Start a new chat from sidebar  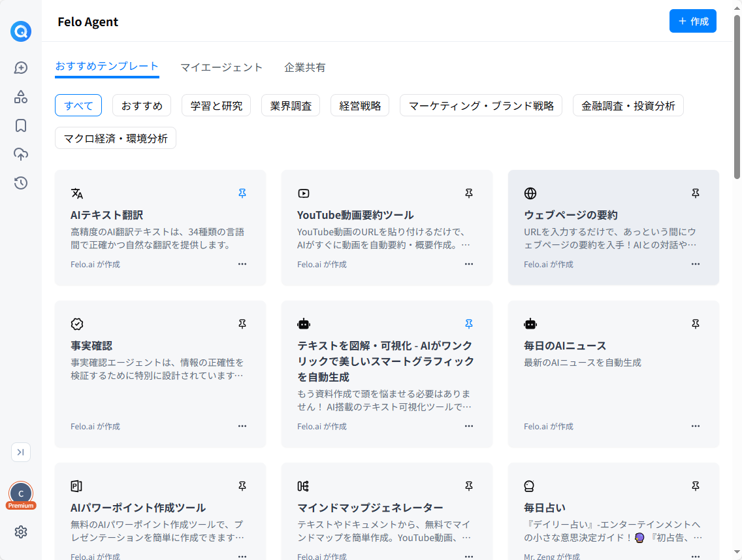[x=21, y=68]
